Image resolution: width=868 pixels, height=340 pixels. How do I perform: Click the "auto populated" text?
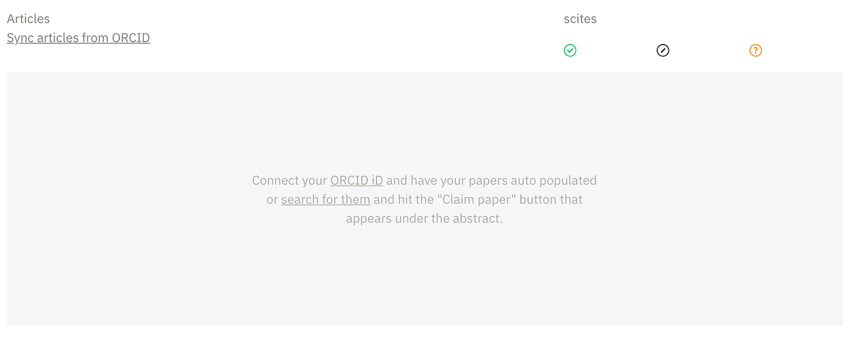point(554,181)
